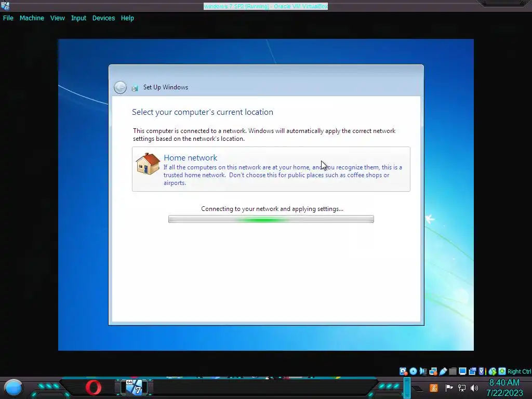532x399 pixels.
Task: Click the Home network house icon
Action: tap(148, 164)
